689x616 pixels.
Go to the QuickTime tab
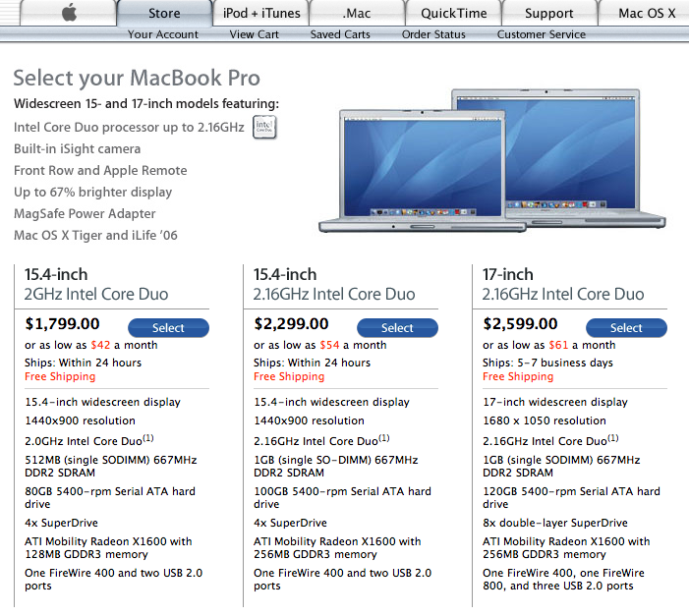[x=453, y=13]
